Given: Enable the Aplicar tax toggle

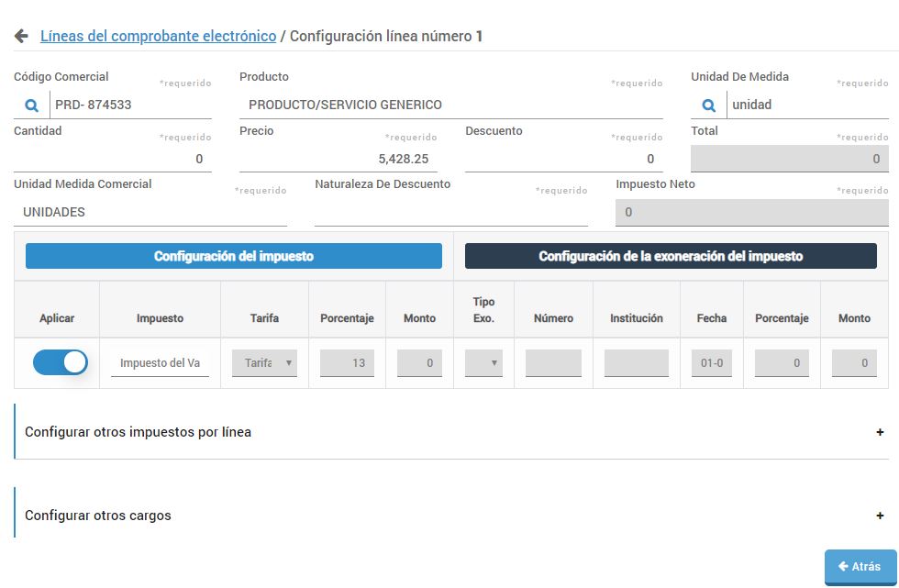Looking at the screenshot, I should pos(59,361).
